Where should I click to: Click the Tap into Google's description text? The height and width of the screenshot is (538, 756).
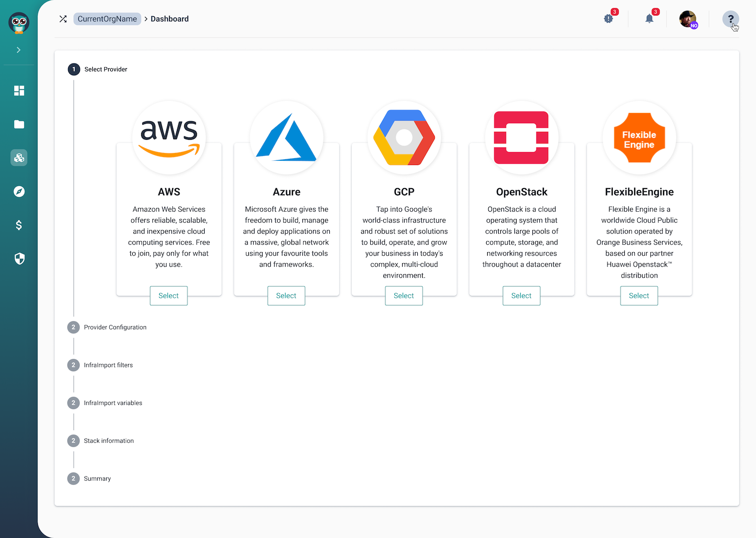coord(404,242)
